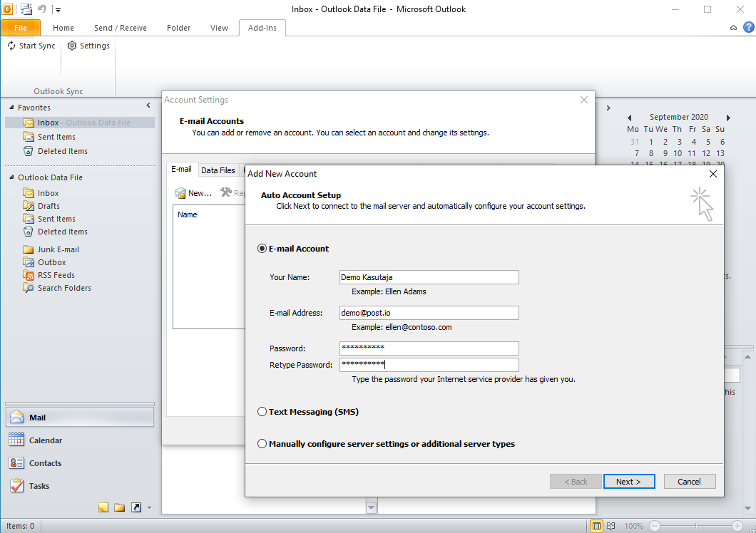The image size is (756, 533).
Task: Open the View ribbon tab
Action: pos(219,28)
